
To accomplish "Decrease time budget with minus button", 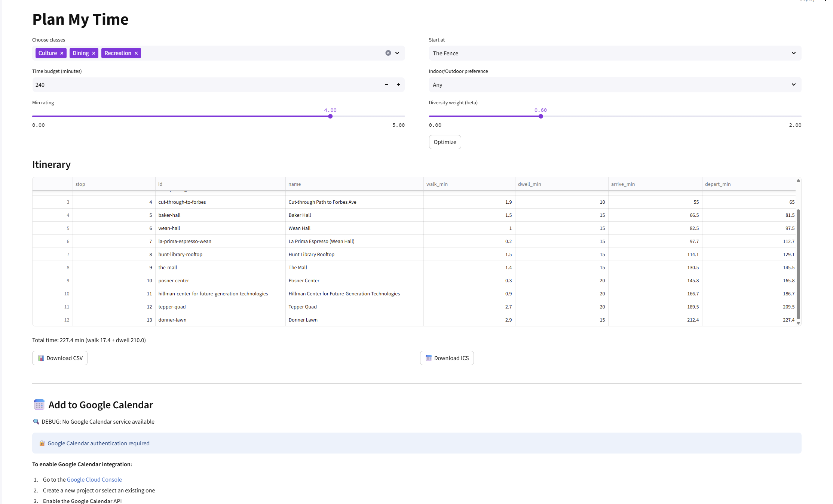I will (x=386, y=84).
